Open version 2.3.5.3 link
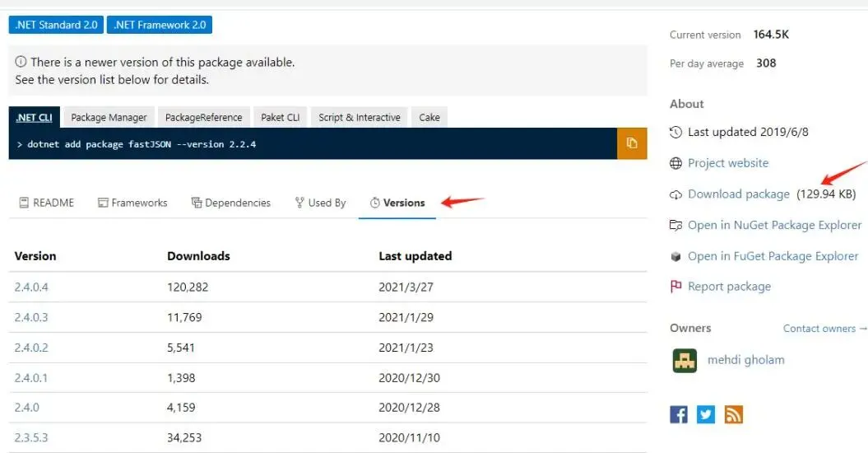The width and height of the screenshot is (868, 453). [x=31, y=437]
